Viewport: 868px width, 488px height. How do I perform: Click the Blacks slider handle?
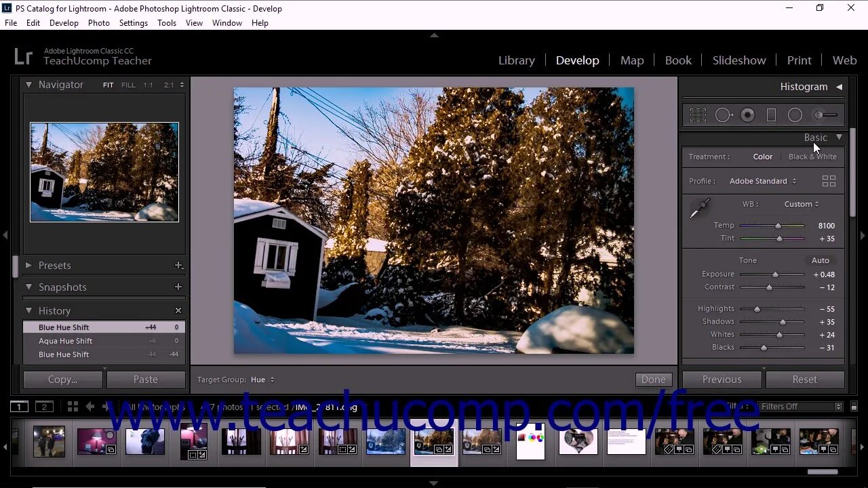pyautogui.click(x=764, y=348)
